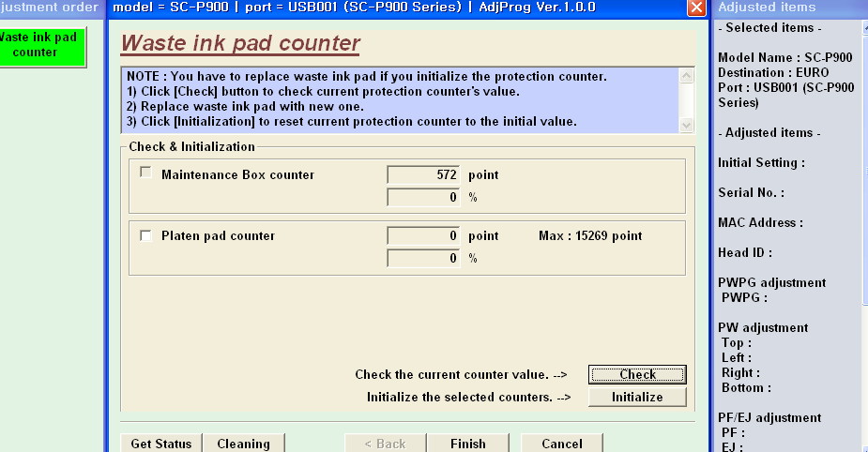Click the Get Status button
The width and height of the screenshot is (868, 452).
(x=160, y=443)
